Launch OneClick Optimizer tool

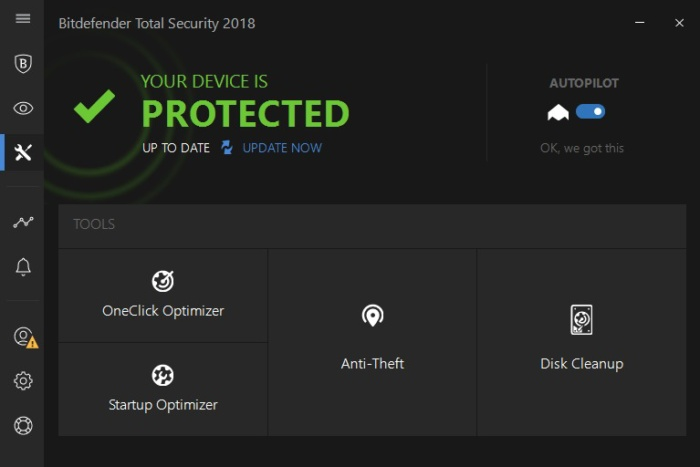[x=163, y=294]
